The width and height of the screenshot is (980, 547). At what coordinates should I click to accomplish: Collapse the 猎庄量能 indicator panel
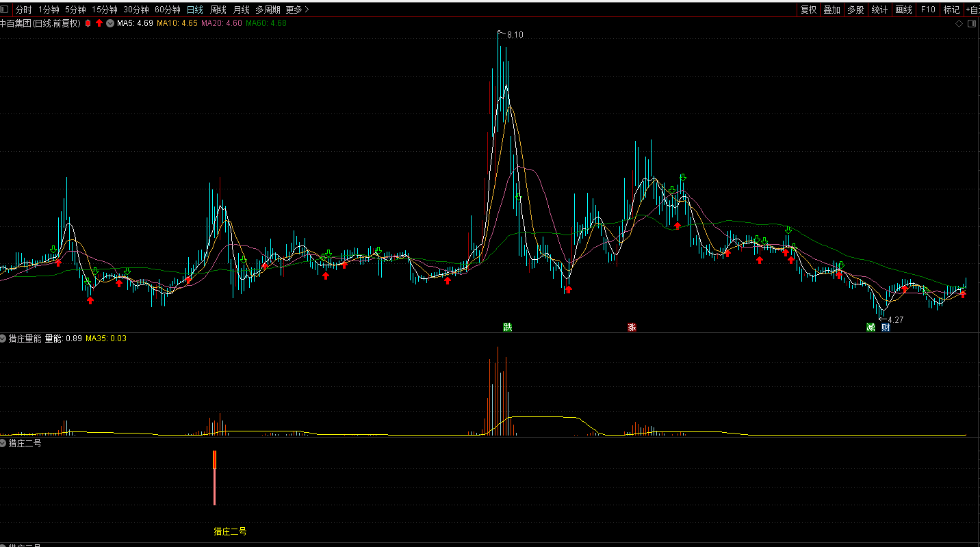[3, 338]
